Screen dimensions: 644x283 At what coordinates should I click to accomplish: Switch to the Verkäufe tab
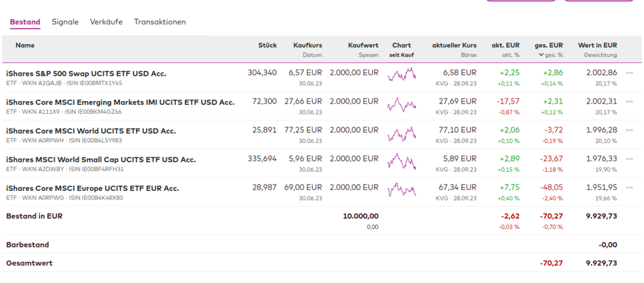[x=106, y=22]
